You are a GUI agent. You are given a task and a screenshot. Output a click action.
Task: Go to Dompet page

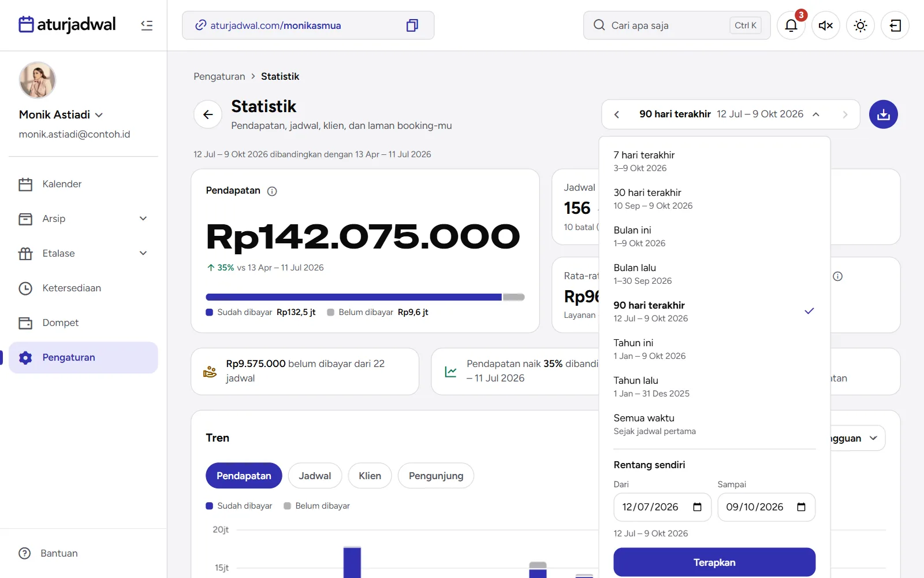84,323
